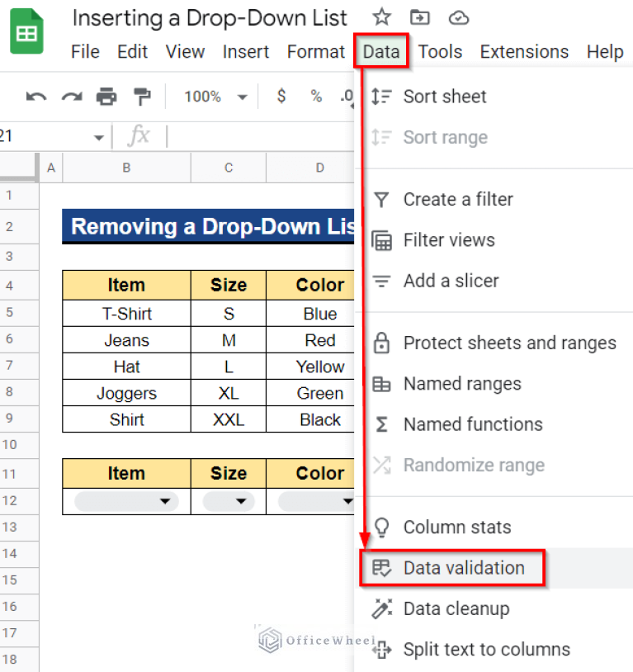Check document save status via cloud icon

point(457,17)
